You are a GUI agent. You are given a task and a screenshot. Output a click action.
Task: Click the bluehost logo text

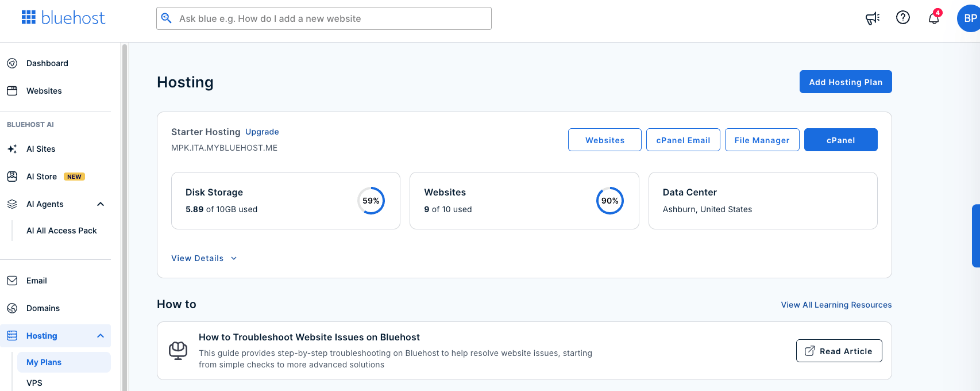pos(74,18)
